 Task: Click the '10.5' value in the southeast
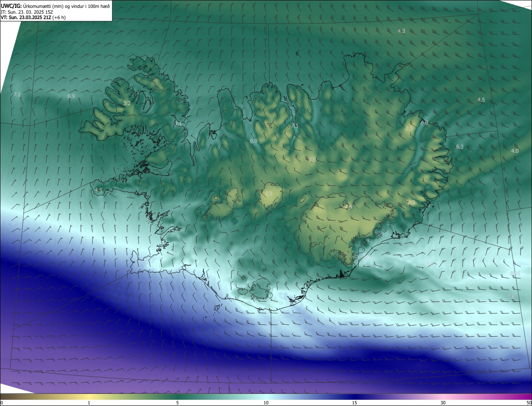point(515,273)
